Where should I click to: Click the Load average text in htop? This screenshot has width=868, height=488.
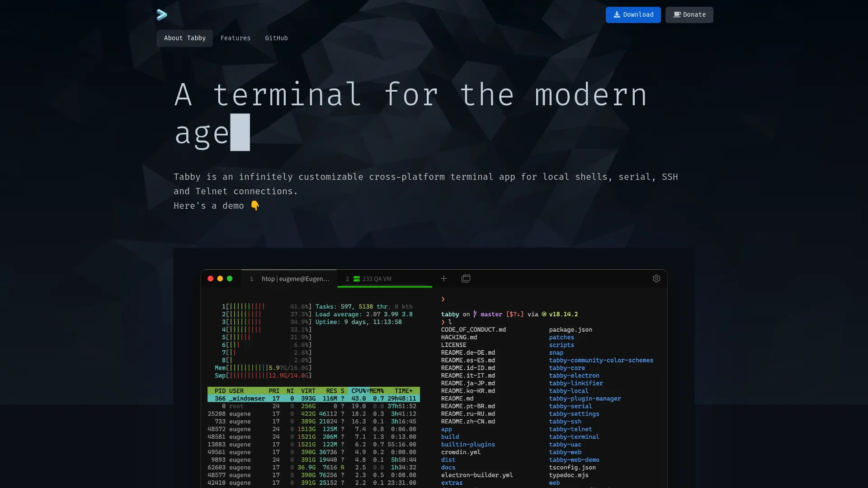tap(364, 314)
